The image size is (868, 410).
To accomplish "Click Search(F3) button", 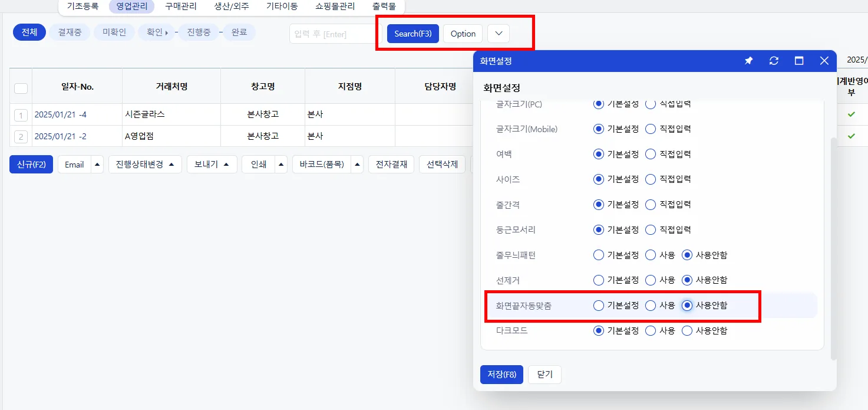I will point(413,34).
